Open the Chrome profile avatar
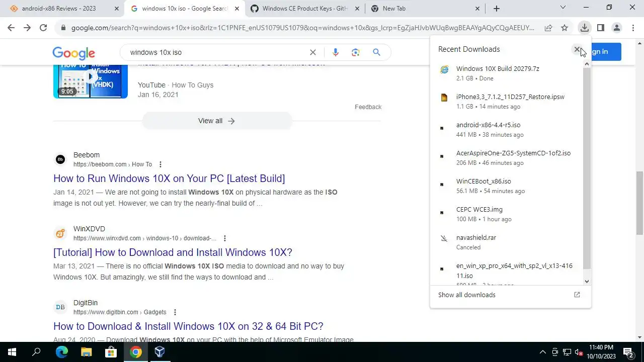Viewport: 644px width, 362px height. [x=616, y=28]
